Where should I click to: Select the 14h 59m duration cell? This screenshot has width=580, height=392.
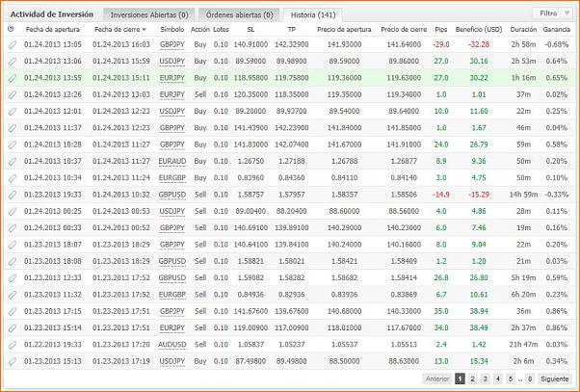[x=523, y=195]
